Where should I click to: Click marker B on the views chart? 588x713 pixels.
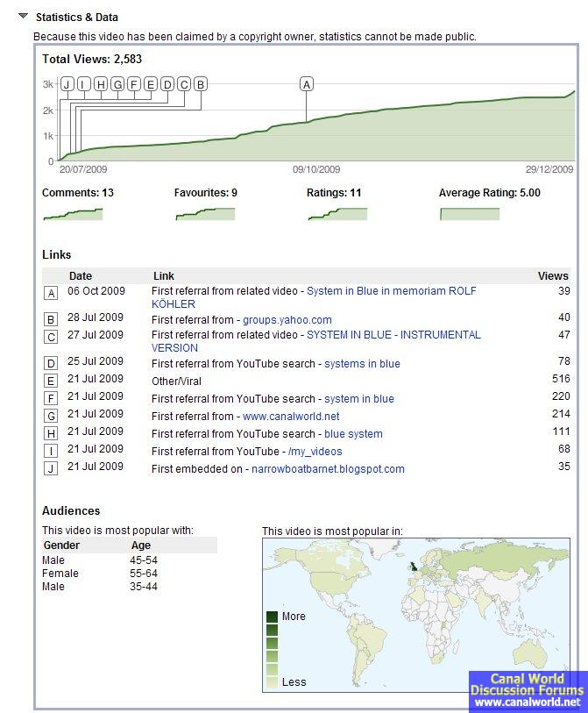(200, 84)
